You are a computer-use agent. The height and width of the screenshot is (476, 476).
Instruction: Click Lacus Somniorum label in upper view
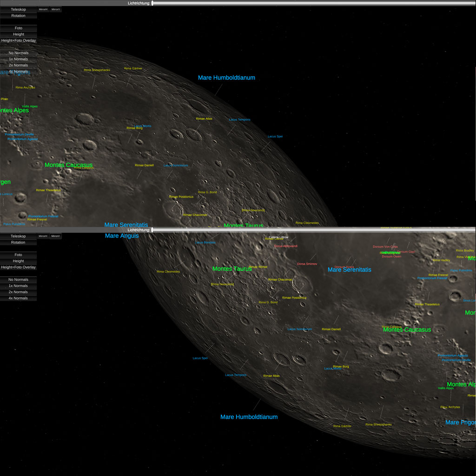(x=176, y=165)
